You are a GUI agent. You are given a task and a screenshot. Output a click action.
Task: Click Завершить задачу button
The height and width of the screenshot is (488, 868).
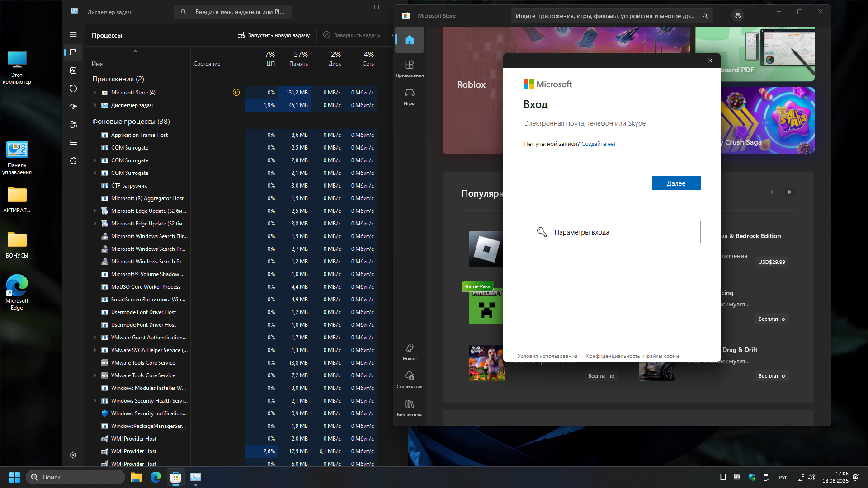click(x=352, y=35)
